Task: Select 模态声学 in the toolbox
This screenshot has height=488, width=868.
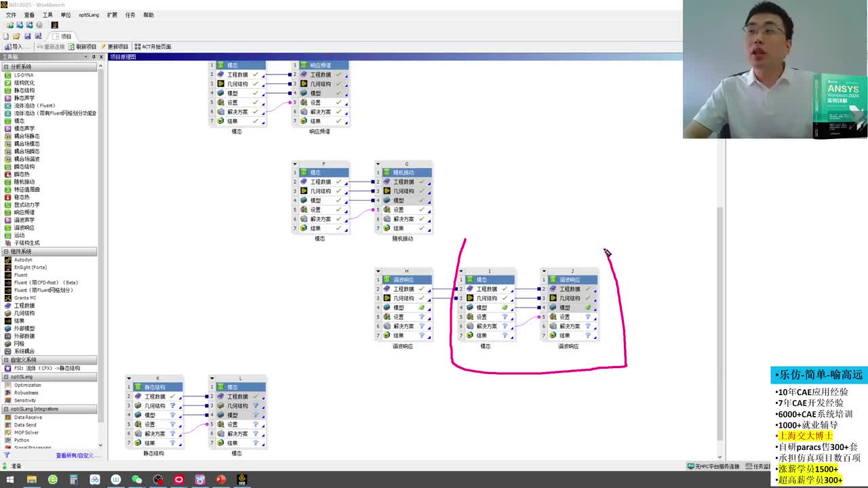Action: [24, 129]
